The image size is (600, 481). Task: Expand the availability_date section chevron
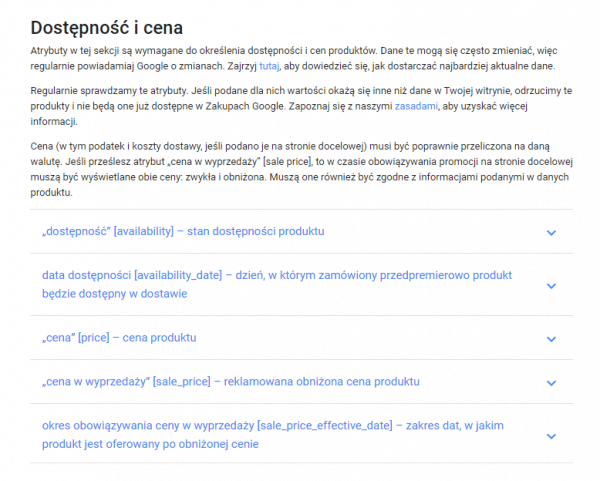pyautogui.click(x=551, y=285)
